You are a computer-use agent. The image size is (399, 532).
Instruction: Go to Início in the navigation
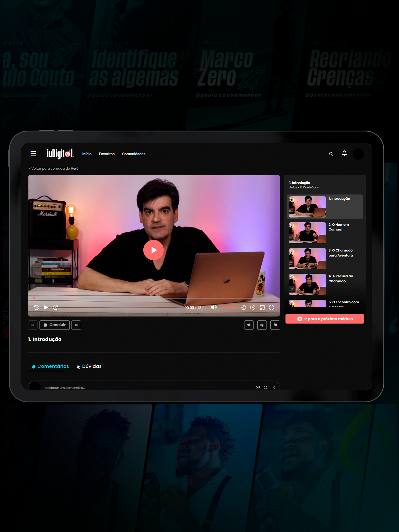pyautogui.click(x=87, y=154)
